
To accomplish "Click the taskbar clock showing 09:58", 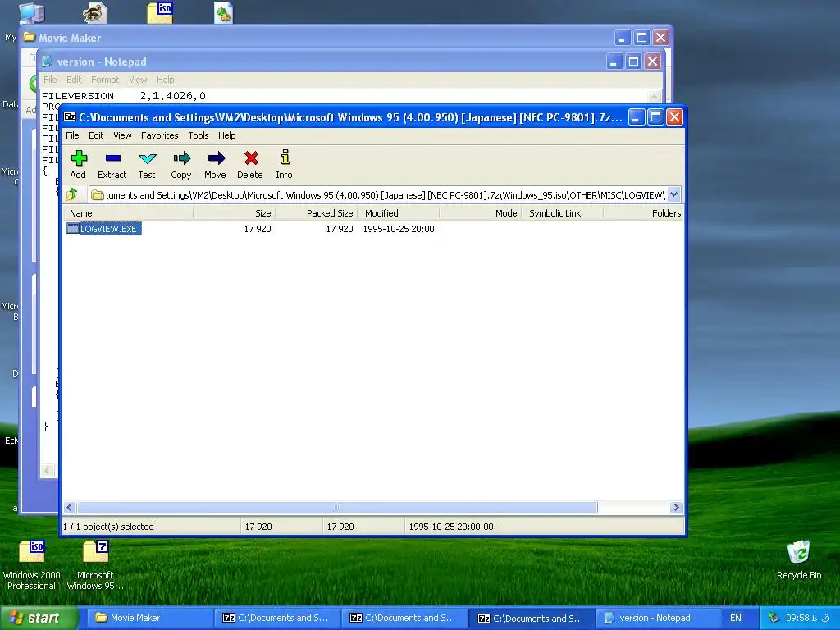I will pos(807,618).
